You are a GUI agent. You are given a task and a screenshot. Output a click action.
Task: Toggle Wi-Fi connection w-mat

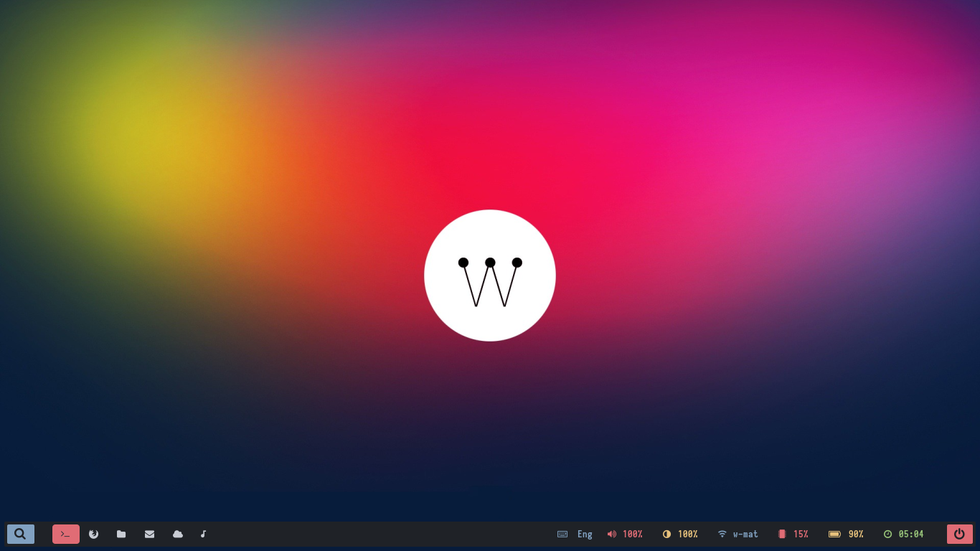(745, 534)
